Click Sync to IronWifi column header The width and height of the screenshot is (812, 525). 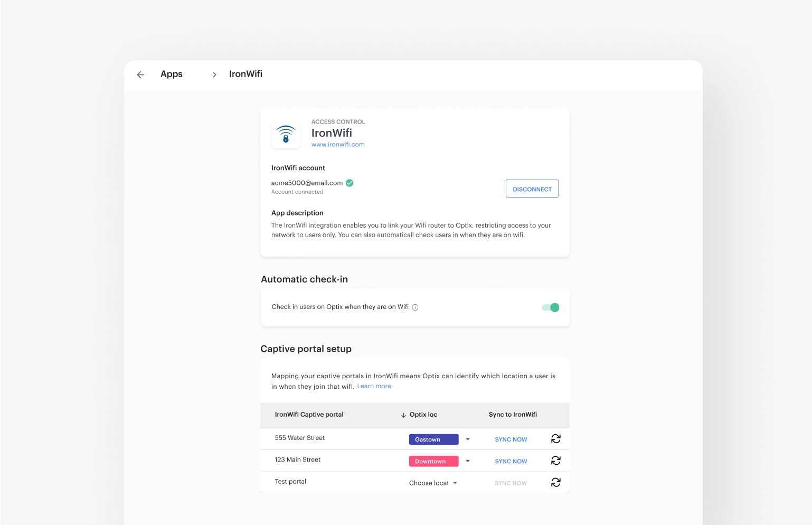click(513, 415)
